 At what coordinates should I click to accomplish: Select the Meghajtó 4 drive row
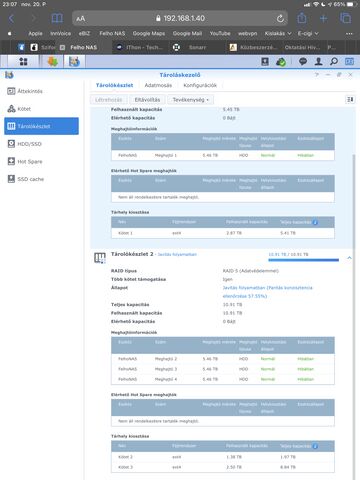click(223, 379)
